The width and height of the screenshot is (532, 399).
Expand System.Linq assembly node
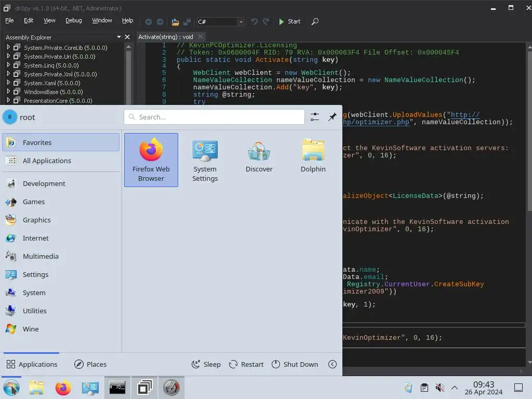point(8,65)
